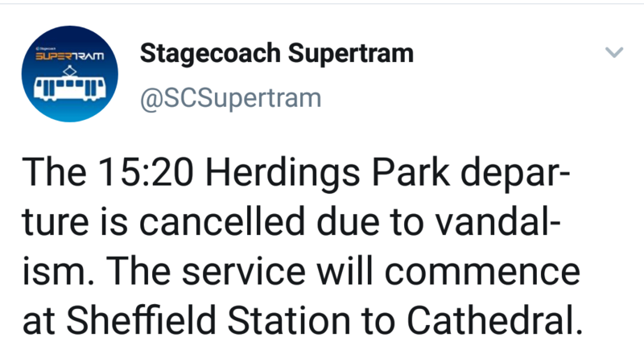Image resolution: width=644 pixels, height=362 pixels.
Task: Open the Stagecoach Supertram display name
Action: pyautogui.click(x=276, y=54)
